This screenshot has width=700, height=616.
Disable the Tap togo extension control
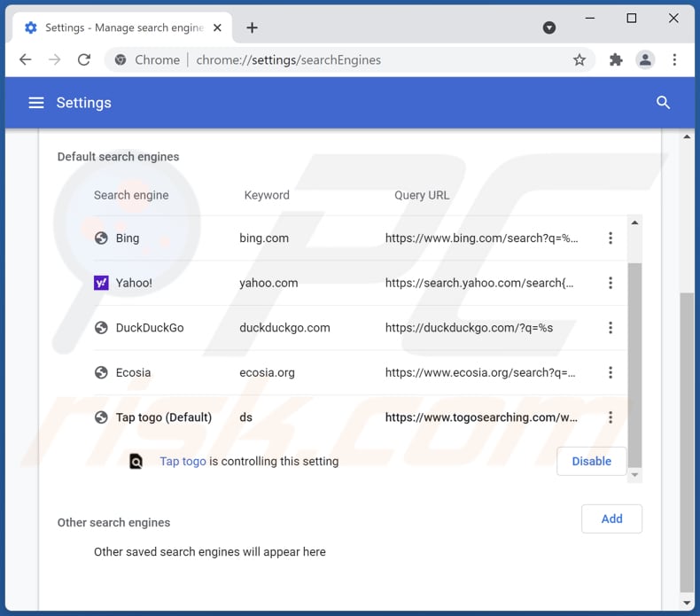592,461
